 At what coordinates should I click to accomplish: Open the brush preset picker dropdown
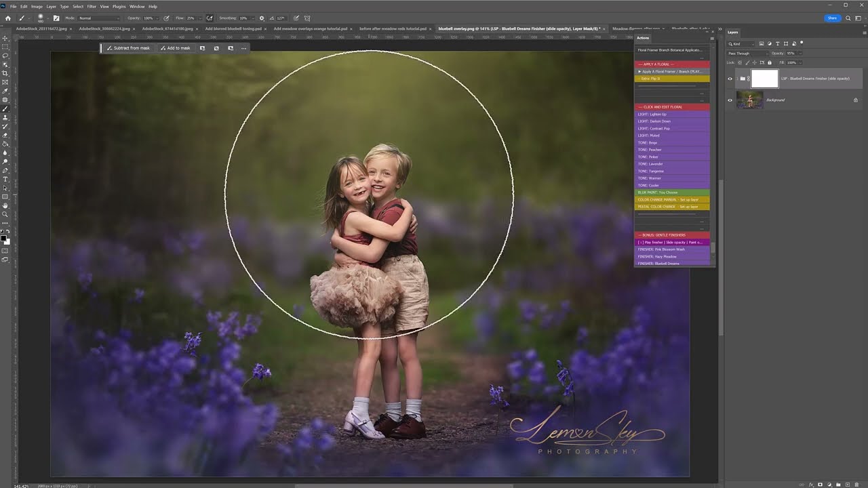click(x=47, y=18)
